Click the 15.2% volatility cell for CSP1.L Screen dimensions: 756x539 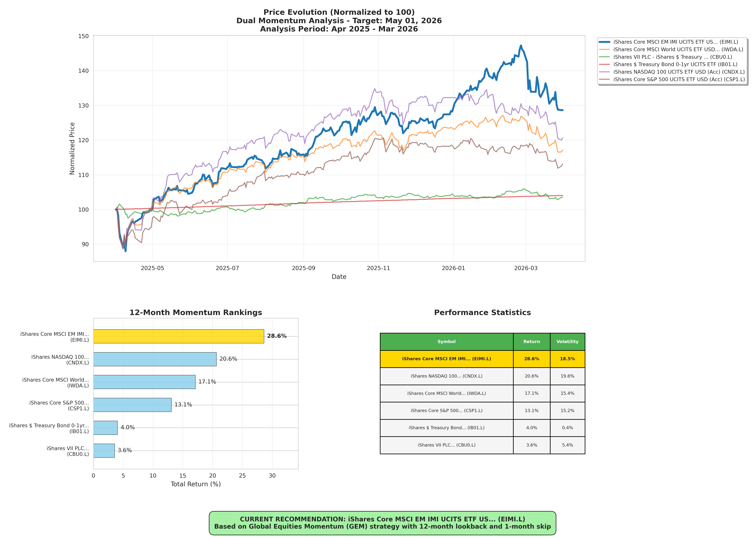point(568,411)
